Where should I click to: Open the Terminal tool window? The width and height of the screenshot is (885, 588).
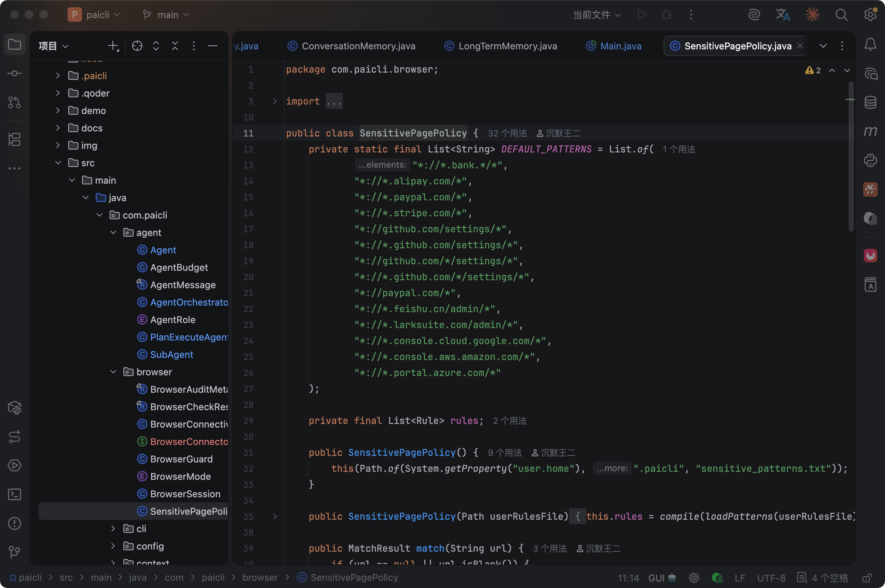(14, 494)
